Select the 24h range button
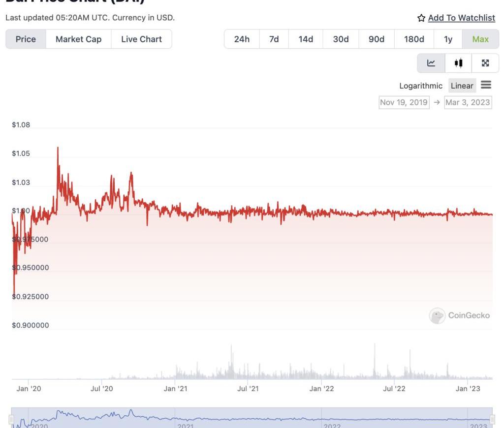 [242, 39]
